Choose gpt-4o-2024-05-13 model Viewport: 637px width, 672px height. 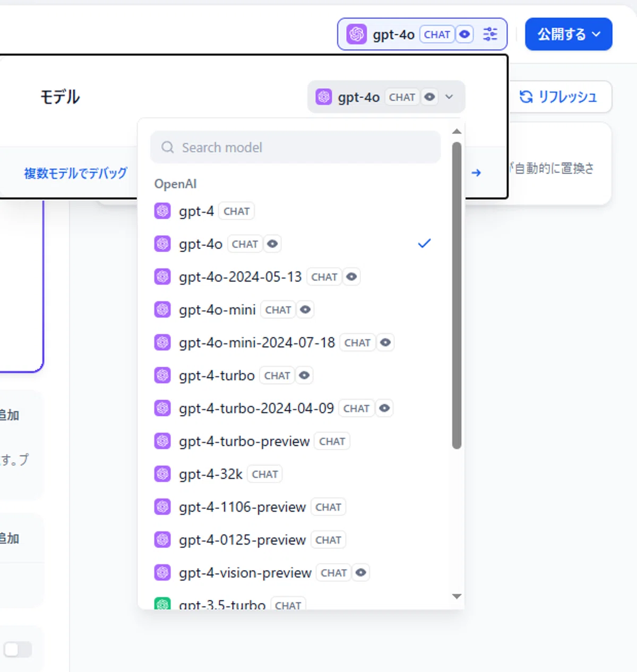[295, 277]
